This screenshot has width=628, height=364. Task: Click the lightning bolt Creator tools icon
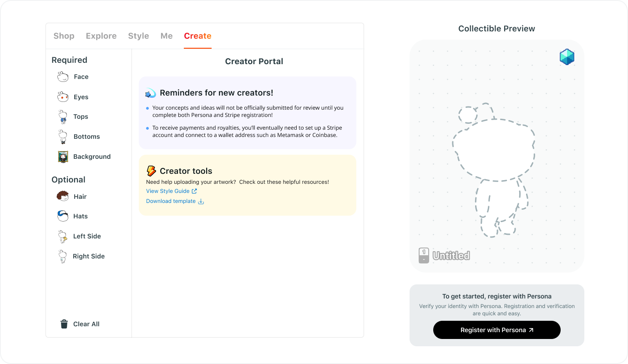151,171
